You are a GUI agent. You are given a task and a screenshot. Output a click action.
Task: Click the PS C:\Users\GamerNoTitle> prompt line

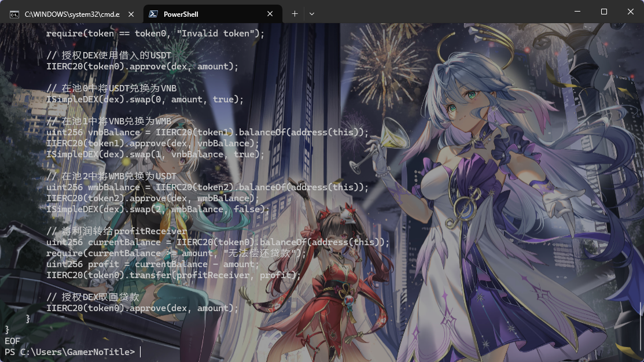[69, 352]
